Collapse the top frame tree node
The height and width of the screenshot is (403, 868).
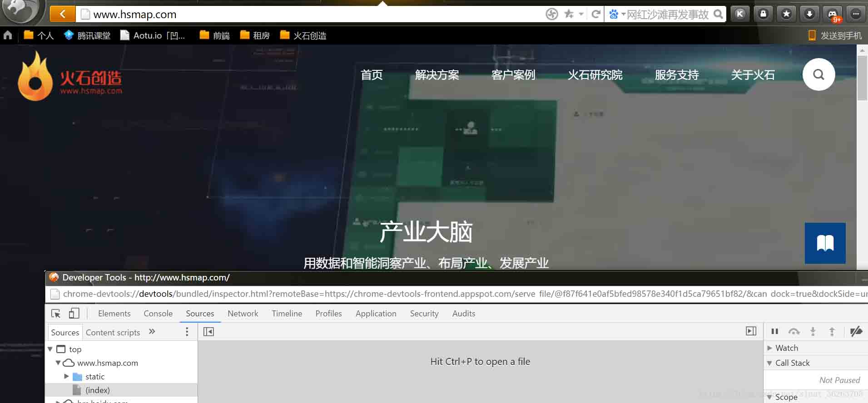click(x=50, y=349)
